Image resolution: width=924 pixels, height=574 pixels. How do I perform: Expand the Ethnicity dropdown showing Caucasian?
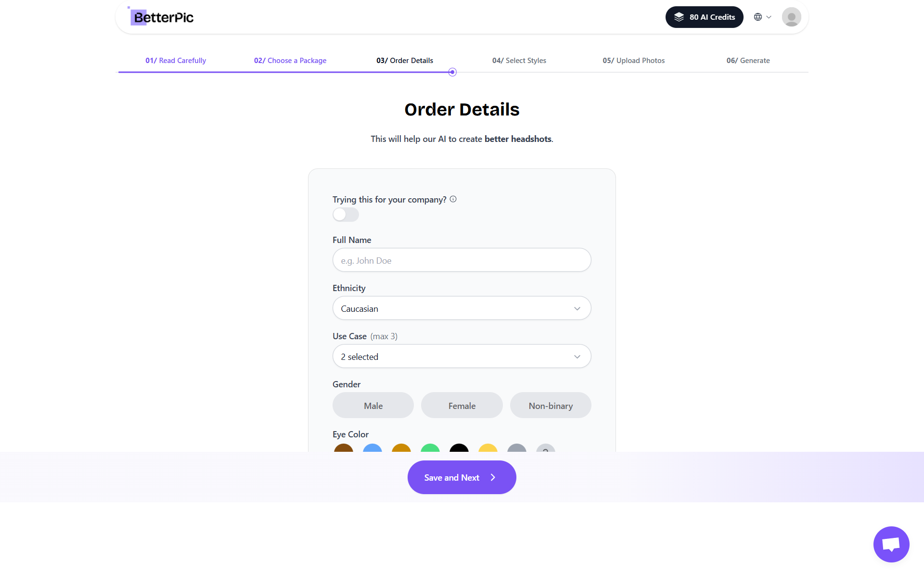click(x=462, y=308)
